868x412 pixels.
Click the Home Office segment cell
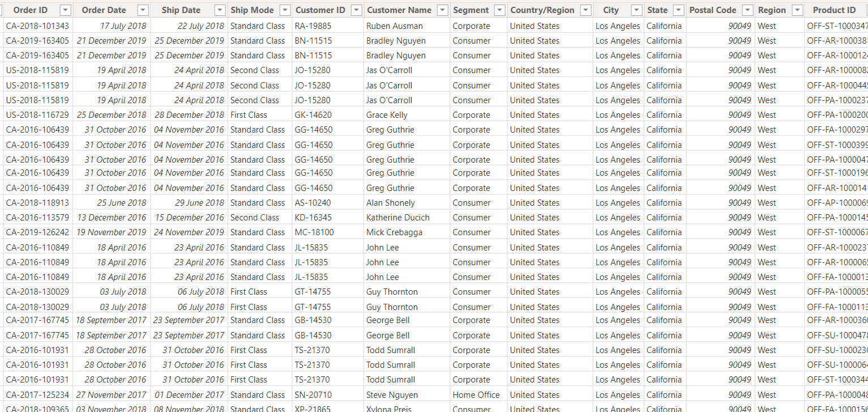(x=476, y=395)
